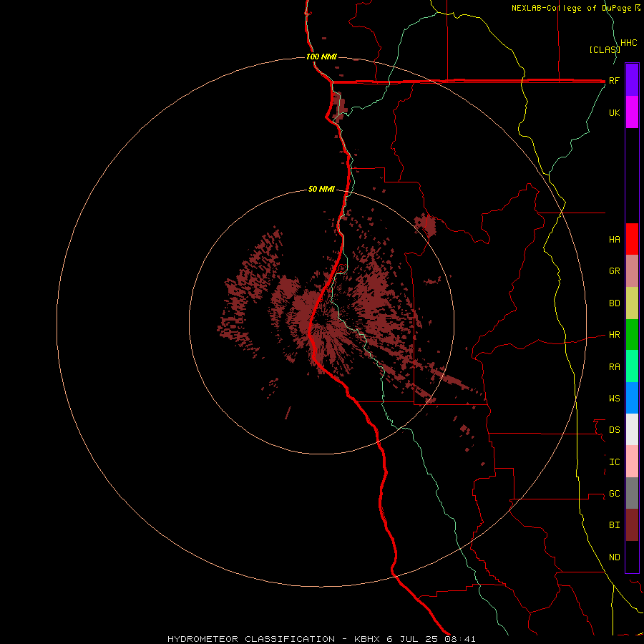Click the '50 NMI' range ring label
This screenshot has width=644, height=644.
[x=321, y=189]
